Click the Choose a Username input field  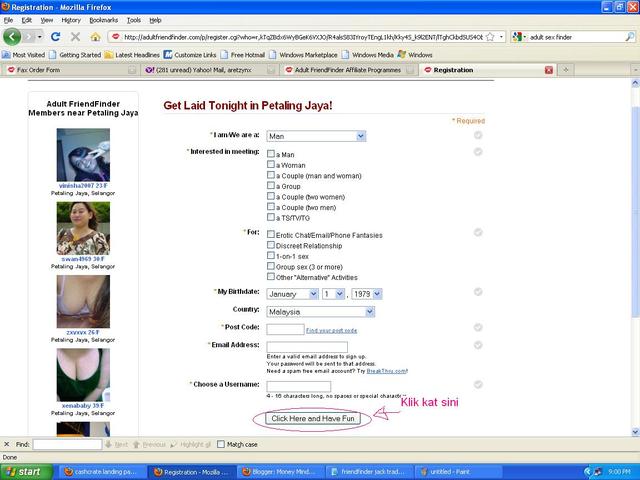[299, 386]
